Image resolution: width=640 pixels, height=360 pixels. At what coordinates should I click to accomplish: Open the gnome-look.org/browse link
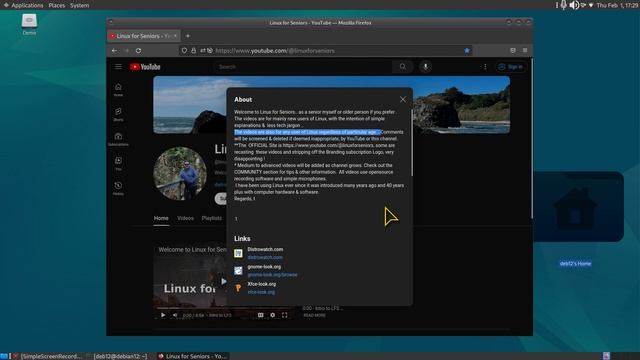[272, 275]
